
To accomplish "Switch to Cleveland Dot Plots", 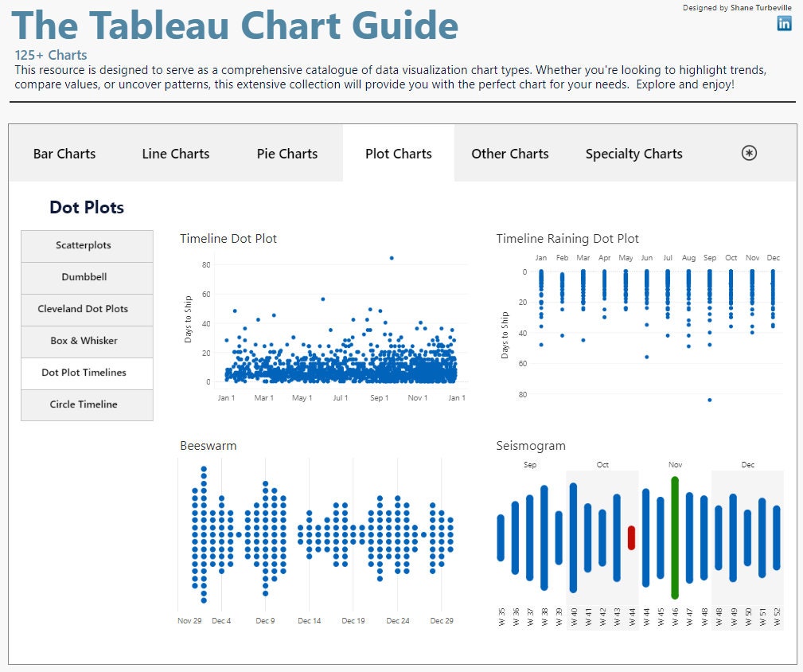I will tap(86, 309).
